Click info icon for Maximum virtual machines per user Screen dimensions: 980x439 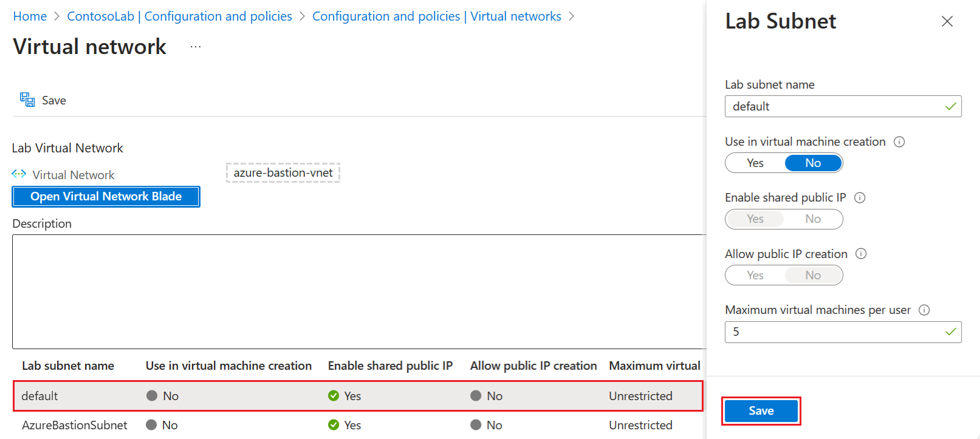coord(924,310)
